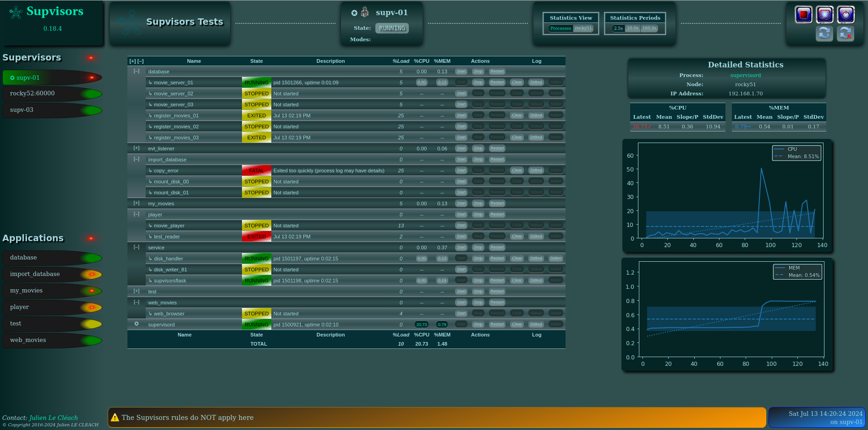The height and width of the screenshot is (430, 868).
Task: Click the red indicator next to Applications heading
Action: (91, 238)
